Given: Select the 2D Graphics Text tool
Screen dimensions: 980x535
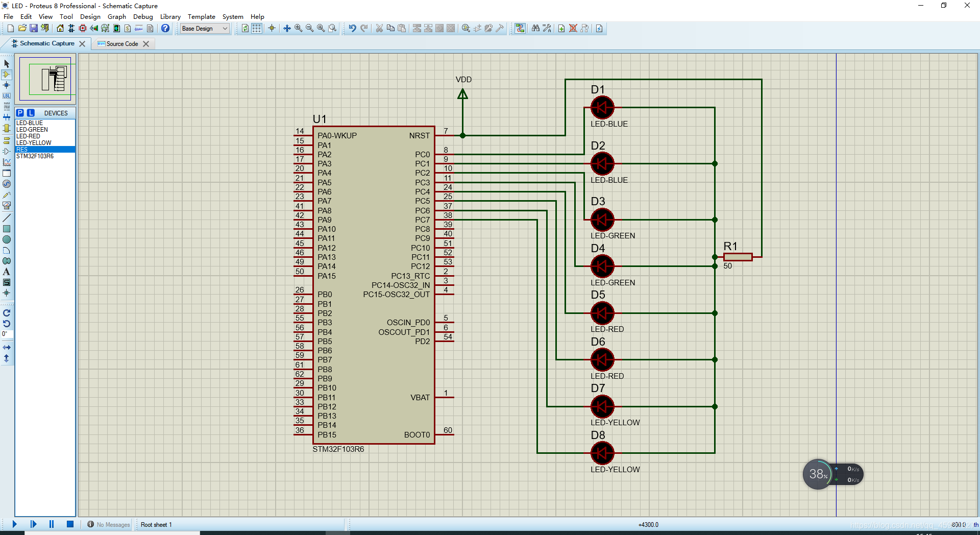Looking at the screenshot, I should [x=7, y=272].
